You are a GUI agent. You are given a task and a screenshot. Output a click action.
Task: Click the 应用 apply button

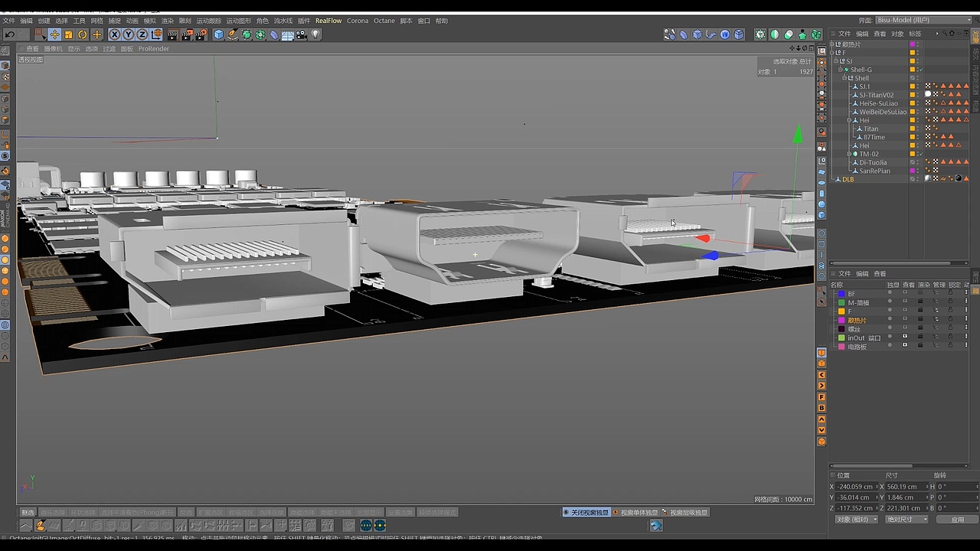(x=958, y=519)
